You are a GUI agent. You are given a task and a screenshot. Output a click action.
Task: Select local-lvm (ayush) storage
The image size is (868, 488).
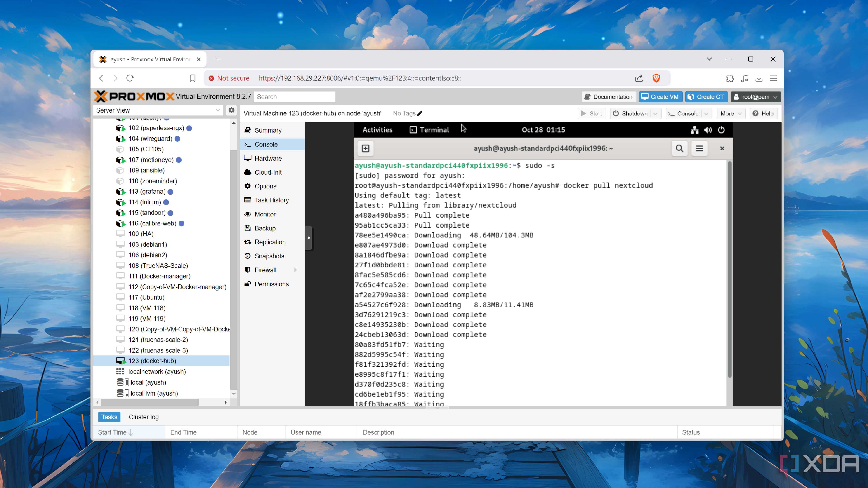point(162,393)
